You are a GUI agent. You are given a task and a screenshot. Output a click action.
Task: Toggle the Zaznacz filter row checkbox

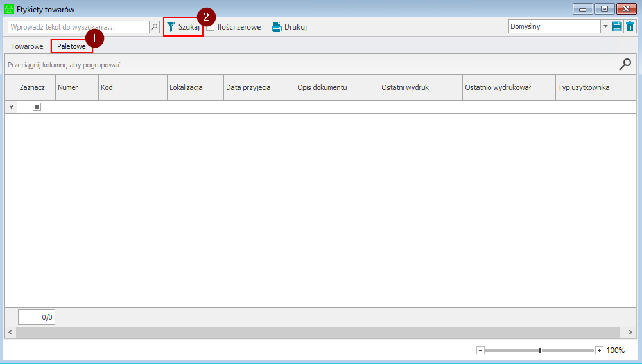click(37, 107)
